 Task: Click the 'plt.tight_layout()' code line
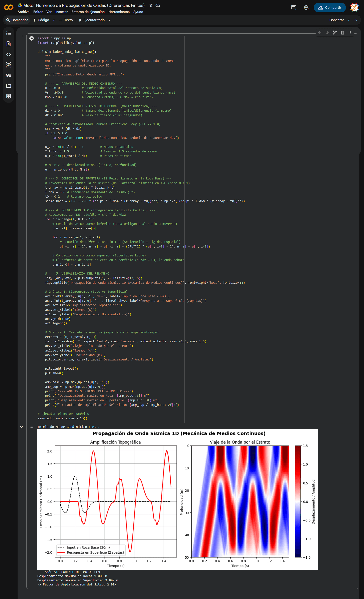click(62, 368)
